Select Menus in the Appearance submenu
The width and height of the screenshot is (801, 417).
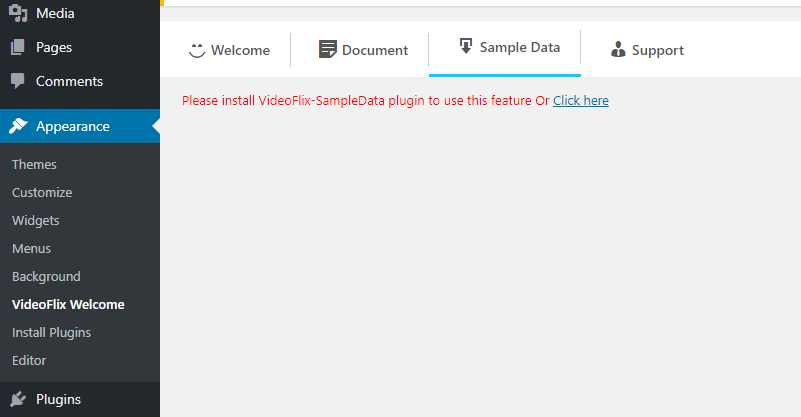tap(31, 248)
